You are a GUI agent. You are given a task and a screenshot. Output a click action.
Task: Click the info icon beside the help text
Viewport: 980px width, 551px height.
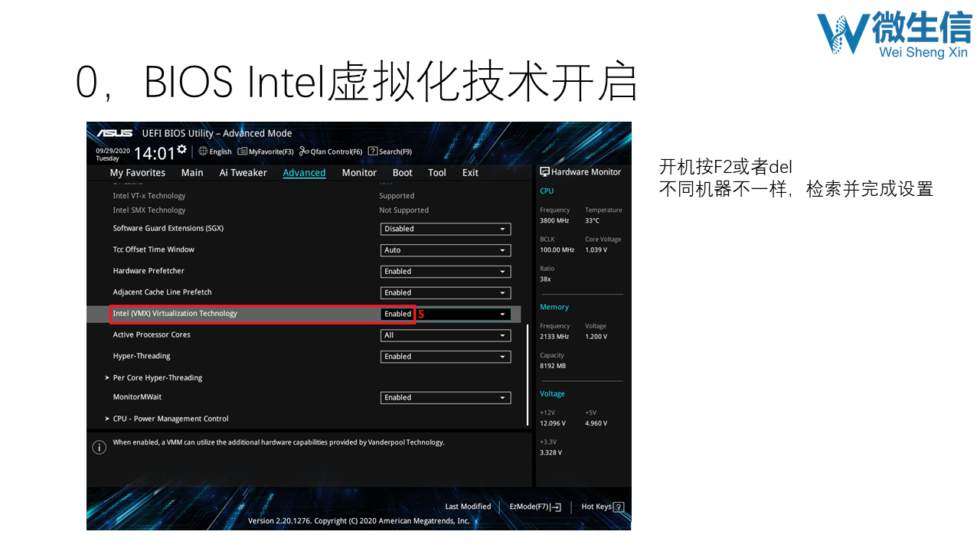pos(99,448)
